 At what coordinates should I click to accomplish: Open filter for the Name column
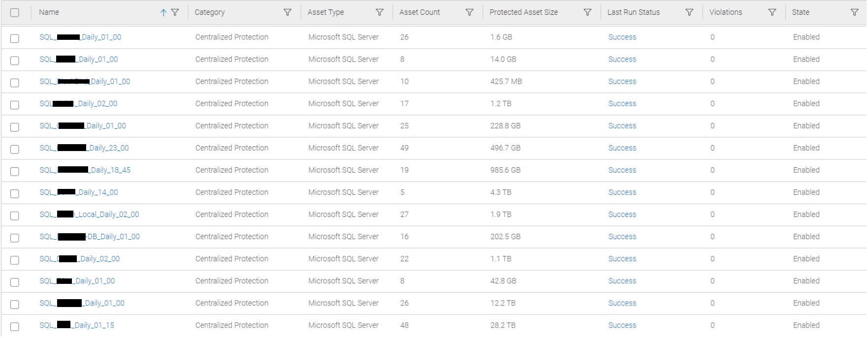175,12
